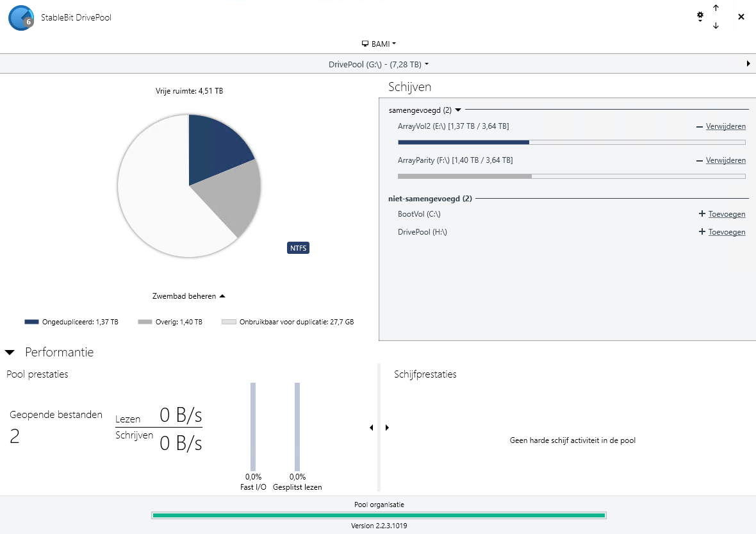This screenshot has height=534, width=756.
Task: Add BootVol (C:\) via Toevoegen link
Action: point(727,214)
